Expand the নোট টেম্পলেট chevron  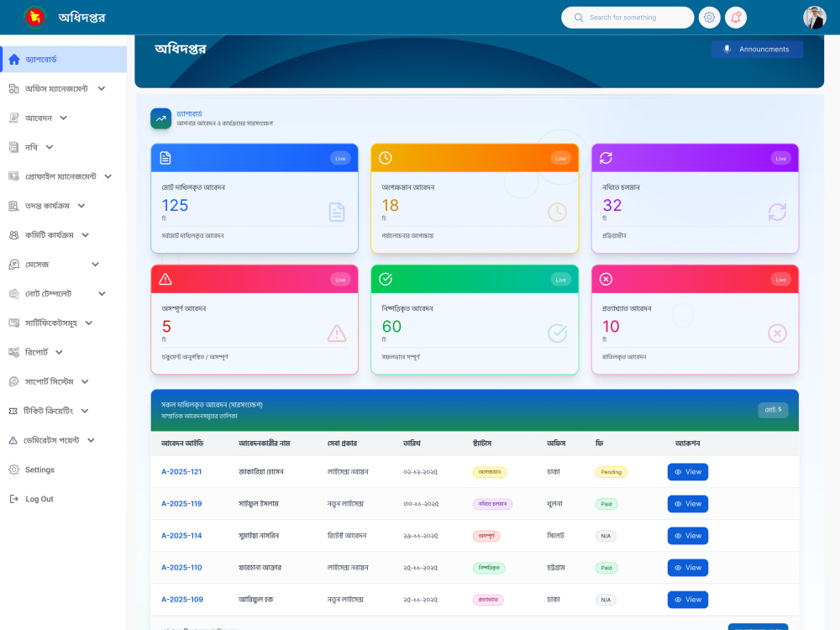[102, 293]
